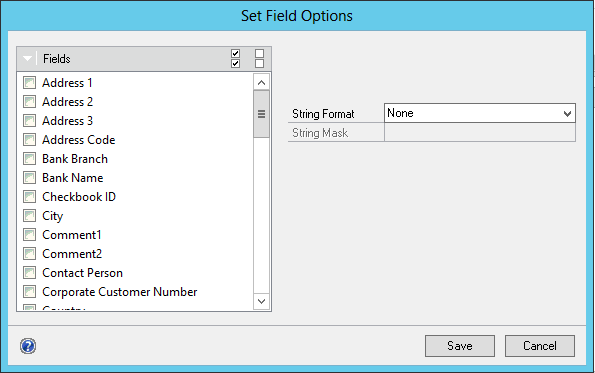Open the String Format dropdown arrow

click(x=567, y=113)
